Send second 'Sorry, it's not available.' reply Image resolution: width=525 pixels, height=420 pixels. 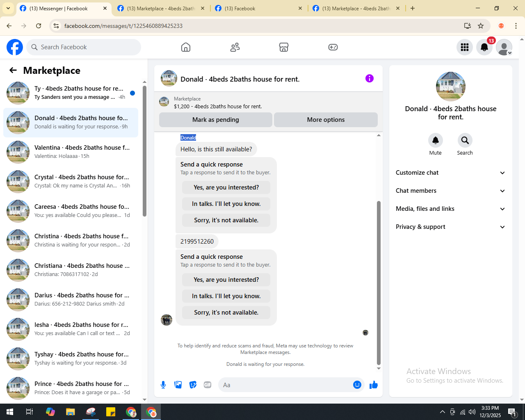coord(226,313)
